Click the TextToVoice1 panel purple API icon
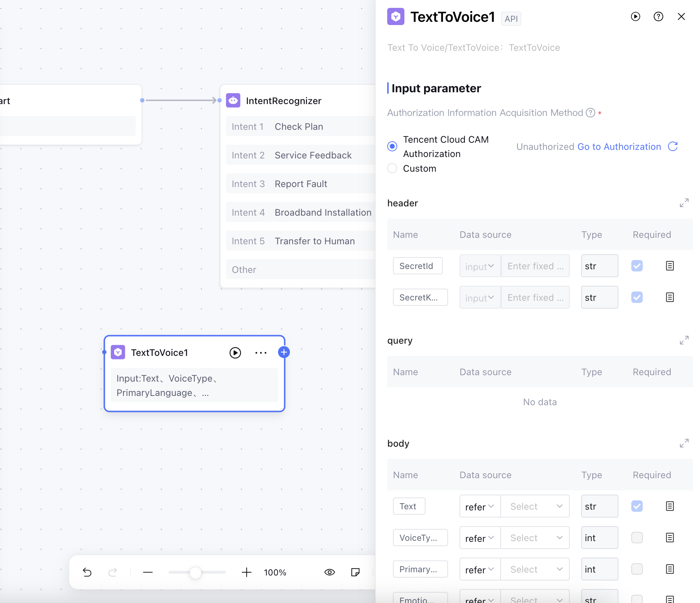This screenshot has height=603, width=700. coord(395,16)
